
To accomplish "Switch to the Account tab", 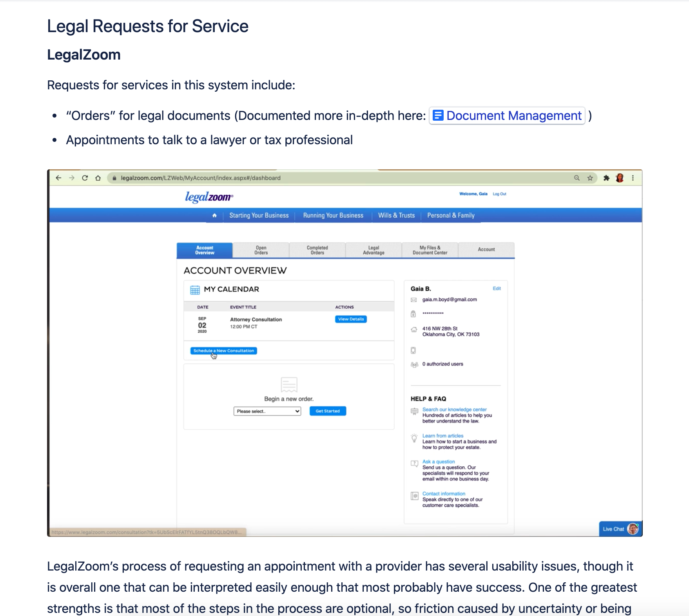I will [x=486, y=250].
